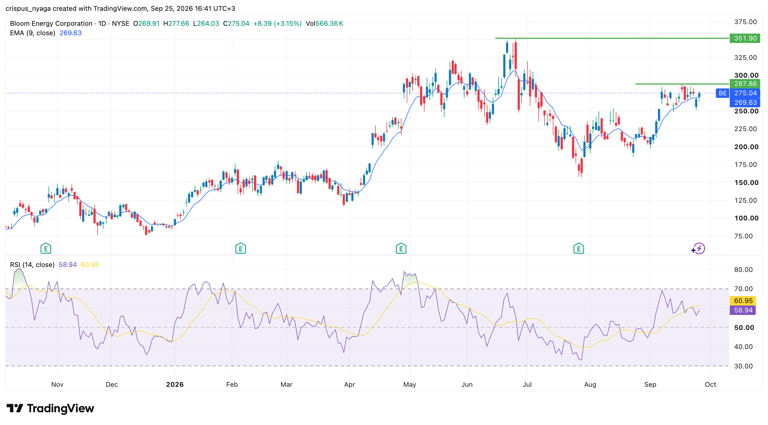
Task: Click the 80.00 RSI axis label
Action: coord(744,270)
